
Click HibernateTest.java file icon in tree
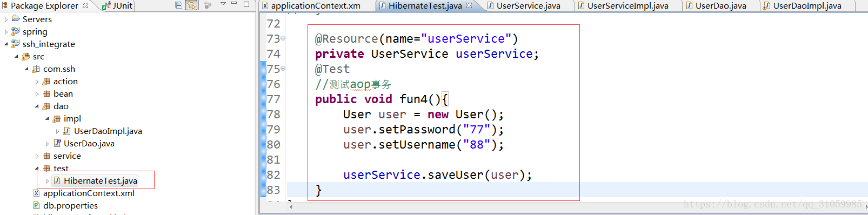click(57, 181)
